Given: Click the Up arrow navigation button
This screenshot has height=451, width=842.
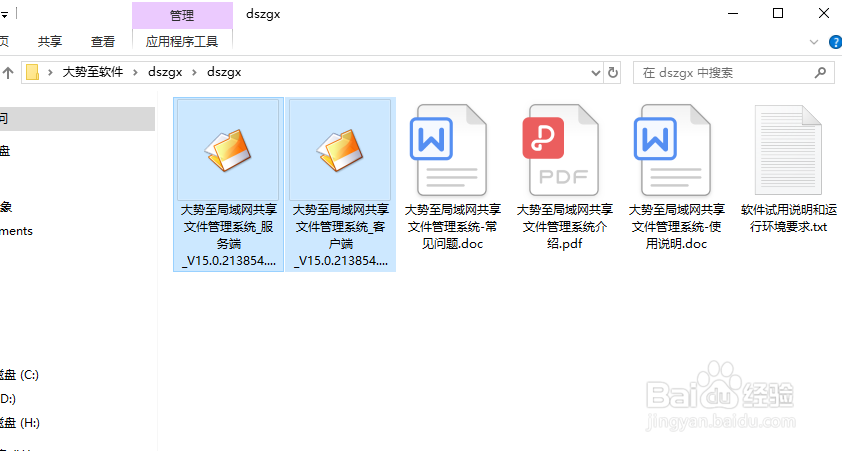Looking at the screenshot, I should tap(8, 72).
